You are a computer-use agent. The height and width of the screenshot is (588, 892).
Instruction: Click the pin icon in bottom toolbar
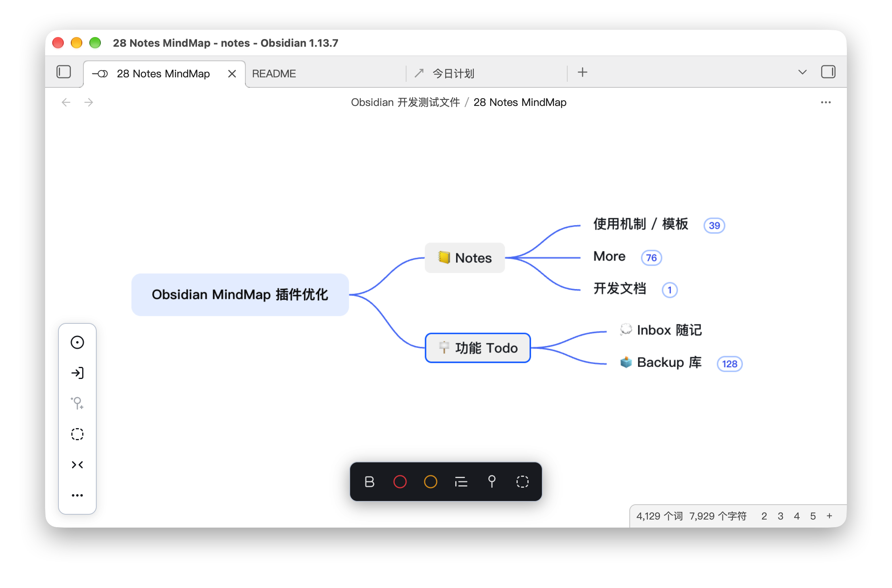(x=492, y=482)
